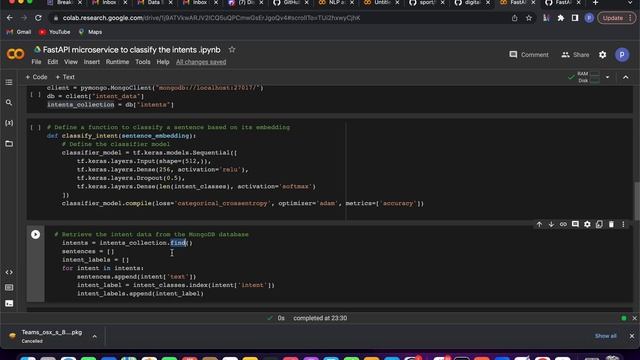Screen dimensions: 640x360
Task: Reload the browser page
Action: (x=38, y=18)
